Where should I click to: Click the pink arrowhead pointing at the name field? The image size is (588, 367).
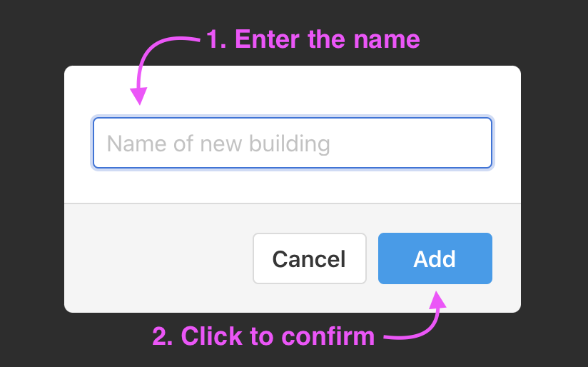[x=139, y=96]
